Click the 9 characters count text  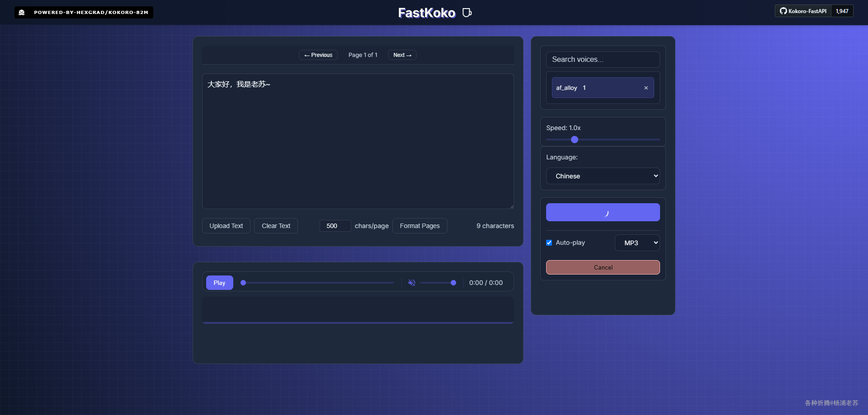point(495,226)
